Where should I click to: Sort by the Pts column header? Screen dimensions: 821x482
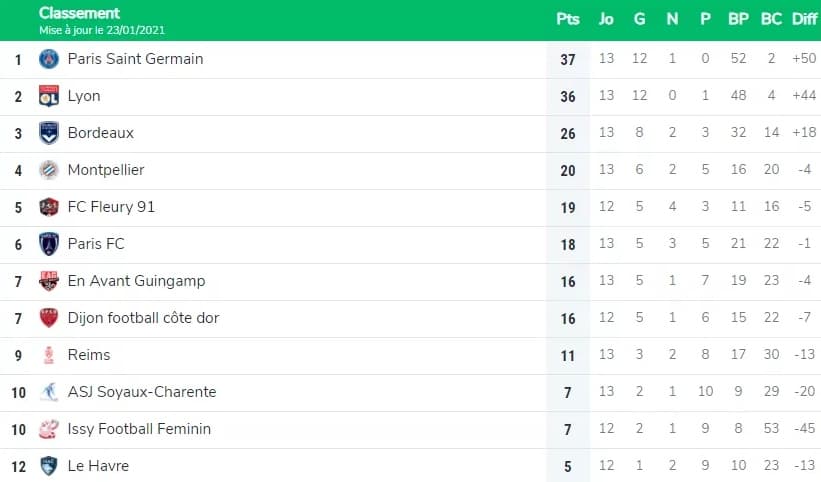click(x=568, y=19)
